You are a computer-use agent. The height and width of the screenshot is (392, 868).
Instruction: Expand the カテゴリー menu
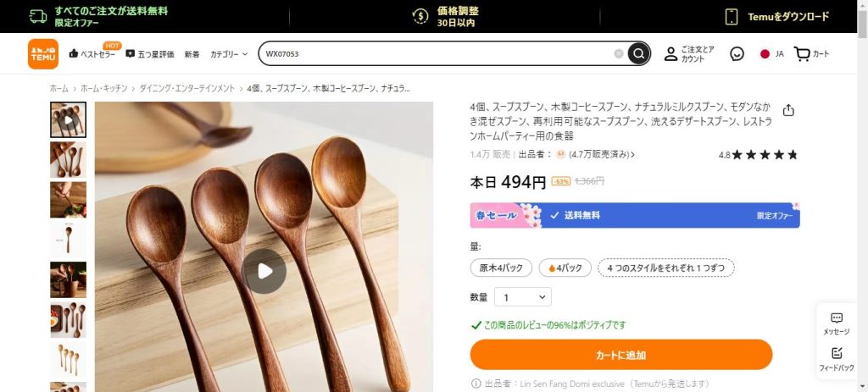click(229, 54)
